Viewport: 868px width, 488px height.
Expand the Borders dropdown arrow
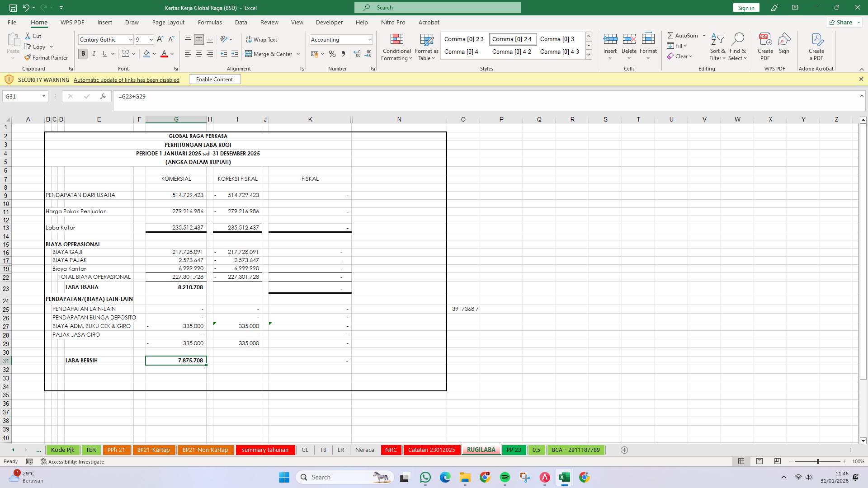[133, 54]
